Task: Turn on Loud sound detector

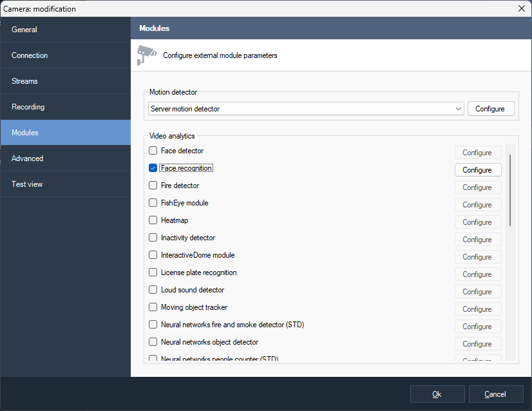Action: click(153, 290)
